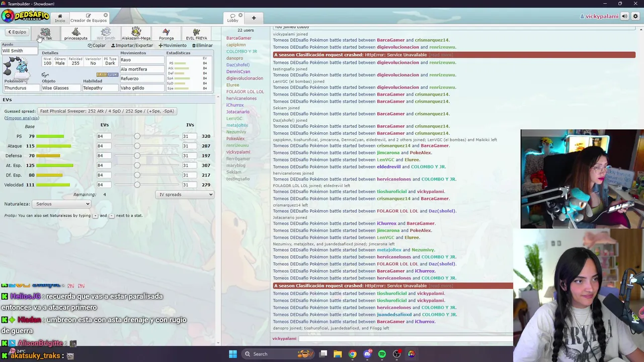Open the princesaputa team member tab
644x362 pixels.
tap(75, 34)
